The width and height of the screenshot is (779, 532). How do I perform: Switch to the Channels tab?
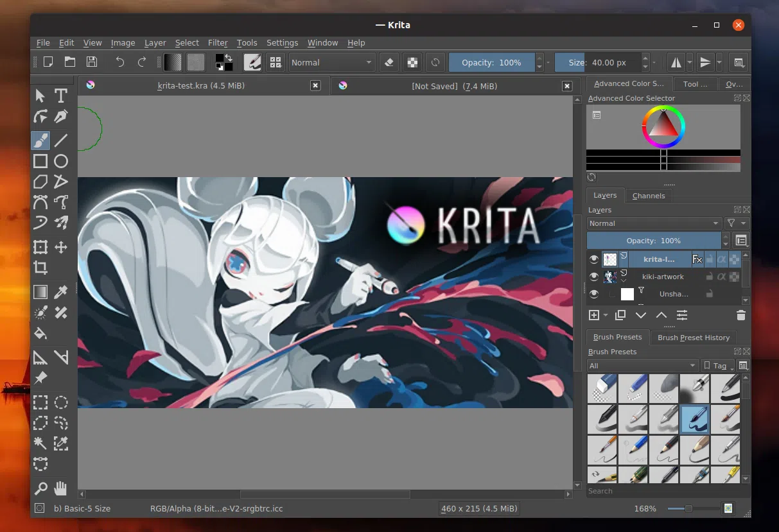(x=648, y=196)
